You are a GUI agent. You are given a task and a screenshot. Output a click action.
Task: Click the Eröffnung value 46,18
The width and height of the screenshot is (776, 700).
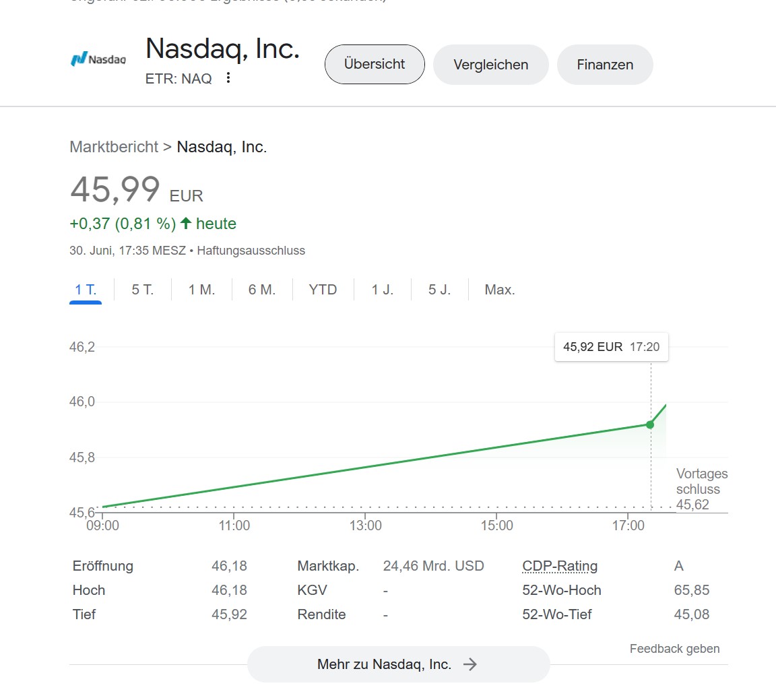[229, 566]
